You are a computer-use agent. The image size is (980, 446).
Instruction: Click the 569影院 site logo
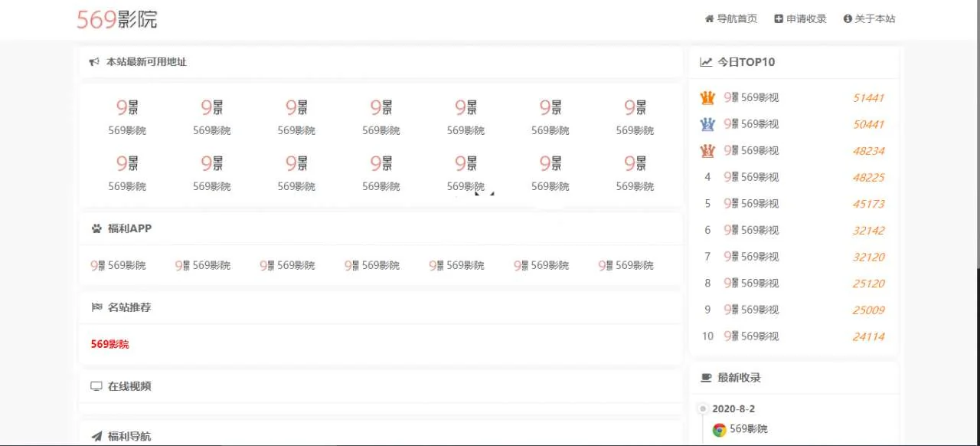[x=116, y=19]
